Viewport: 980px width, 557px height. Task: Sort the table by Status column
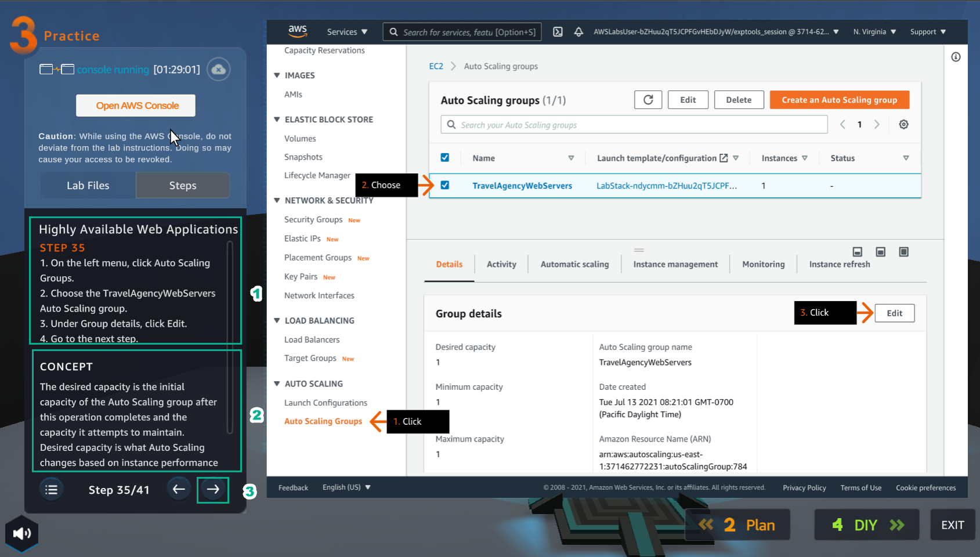tap(906, 158)
